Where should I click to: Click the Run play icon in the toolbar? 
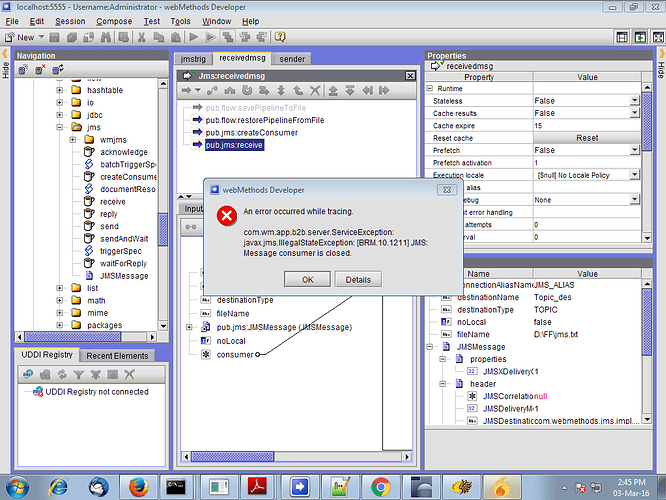point(194,37)
